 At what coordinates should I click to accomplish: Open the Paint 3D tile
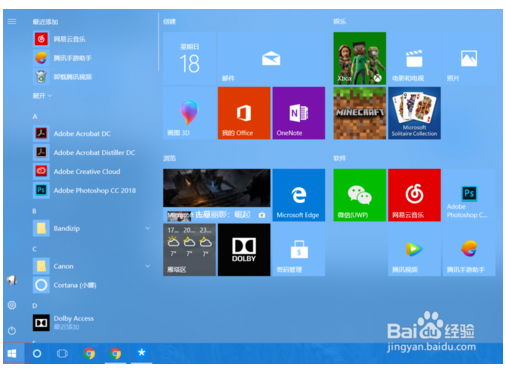tap(189, 113)
